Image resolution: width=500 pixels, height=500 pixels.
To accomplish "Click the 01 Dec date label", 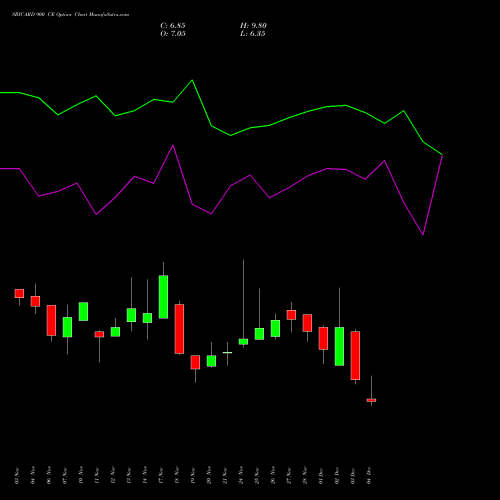I will [321, 475].
